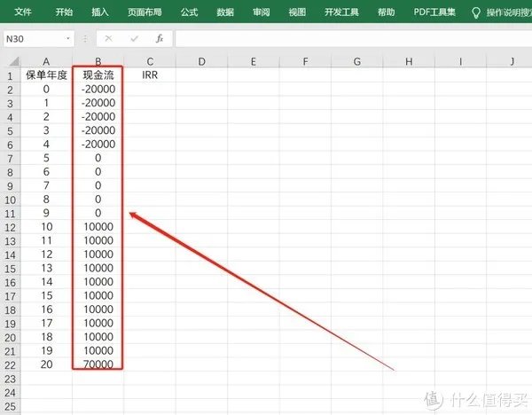Click cell containing 保单年度

46,75
